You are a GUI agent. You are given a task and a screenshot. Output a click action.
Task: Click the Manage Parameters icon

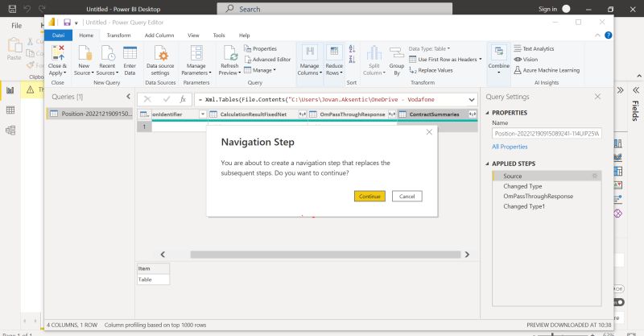tap(196, 53)
